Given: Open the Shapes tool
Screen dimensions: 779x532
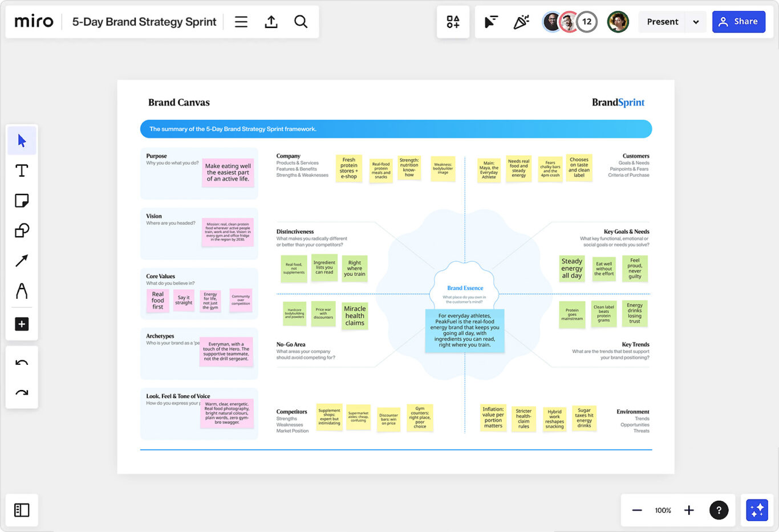Looking at the screenshot, I should pyautogui.click(x=22, y=230).
